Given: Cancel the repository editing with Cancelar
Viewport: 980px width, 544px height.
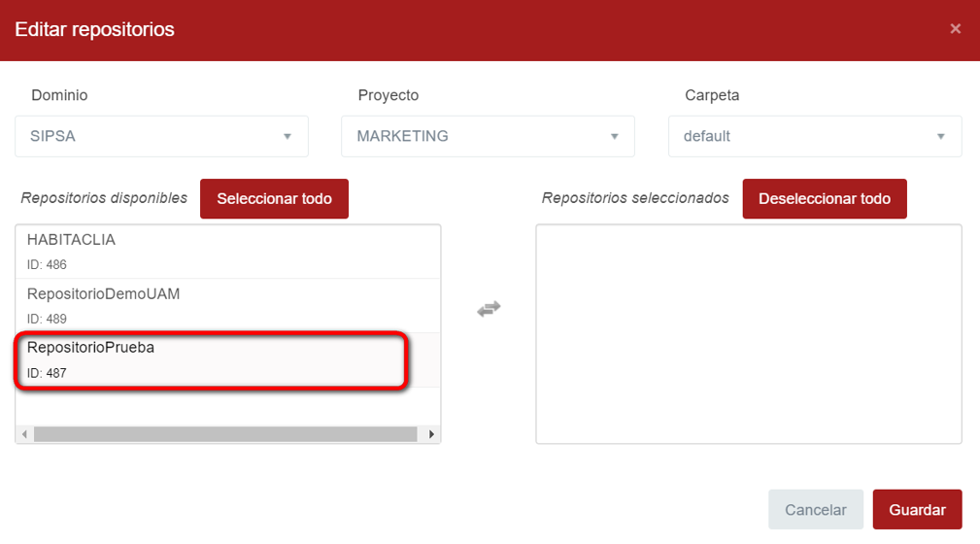Looking at the screenshot, I should click(x=816, y=510).
